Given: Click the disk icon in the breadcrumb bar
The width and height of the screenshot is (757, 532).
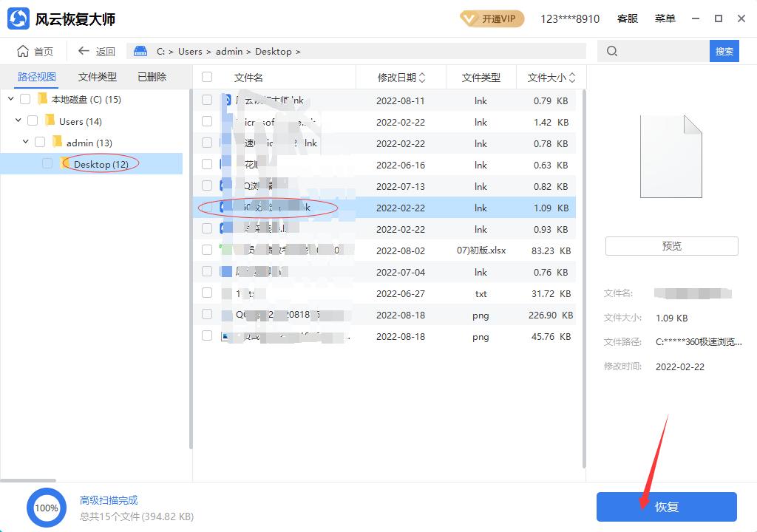Looking at the screenshot, I should pos(140,51).
